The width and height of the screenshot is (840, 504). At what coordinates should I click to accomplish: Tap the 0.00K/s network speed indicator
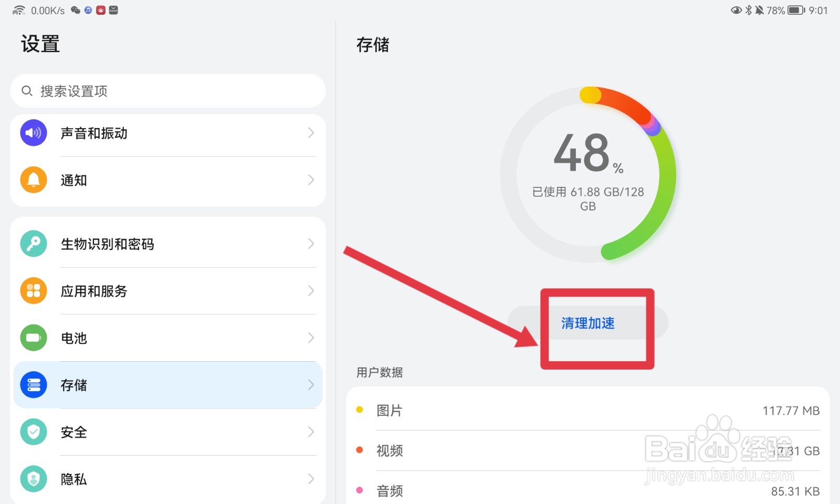pyautogui.click(x=48, y=10)
